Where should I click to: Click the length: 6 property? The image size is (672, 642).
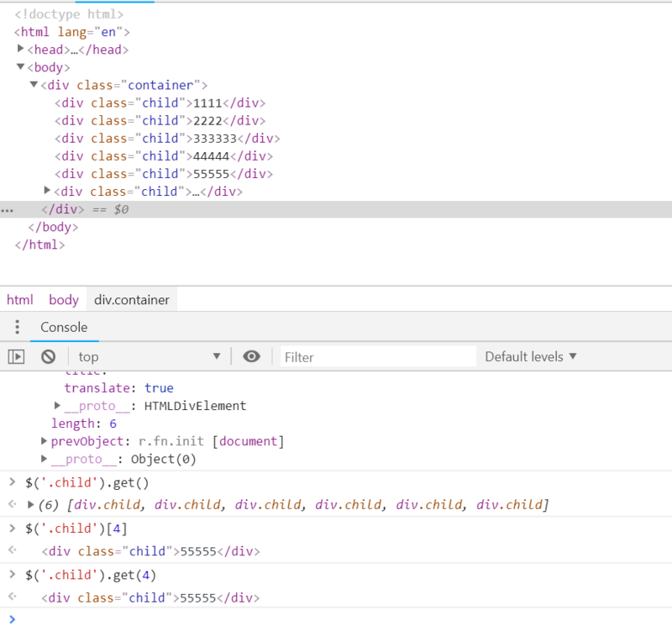[x=84, y=424]
